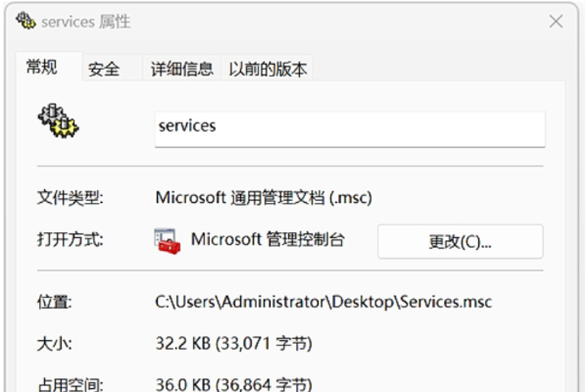Click the 36.0 KB 占用空间 value
This screenshot has height=392, width=588.
(x=234, y=384)
